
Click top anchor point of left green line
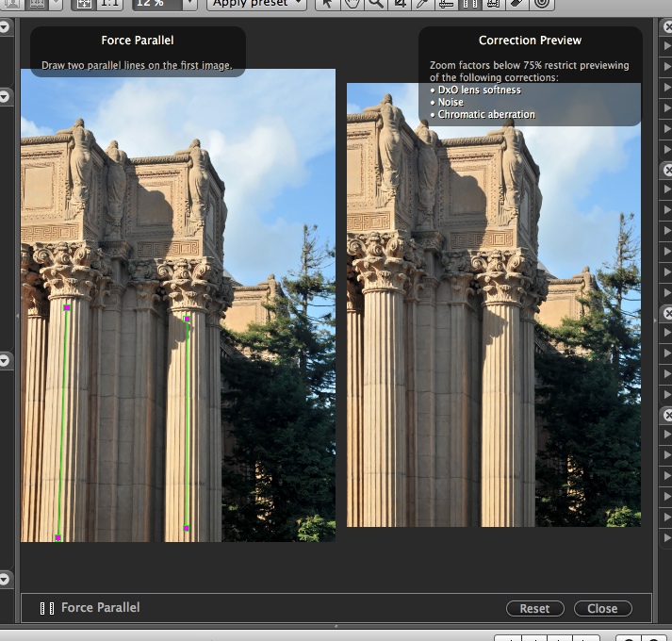tap(67, 307)
